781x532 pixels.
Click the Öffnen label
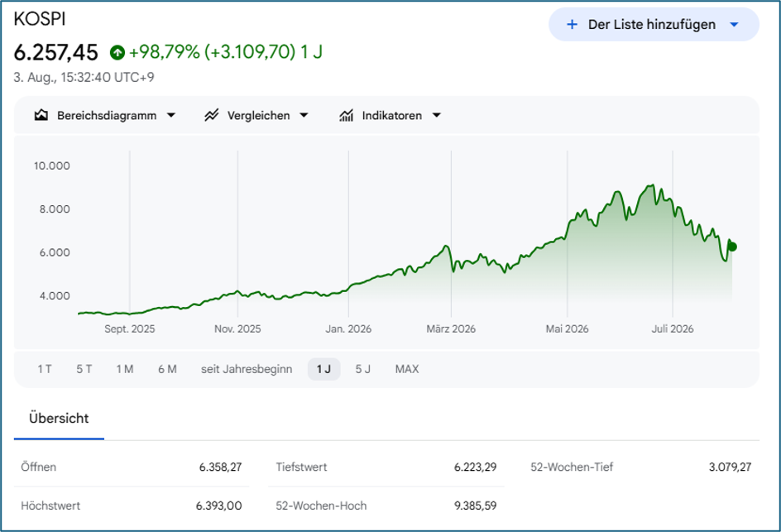pos(38,467)
